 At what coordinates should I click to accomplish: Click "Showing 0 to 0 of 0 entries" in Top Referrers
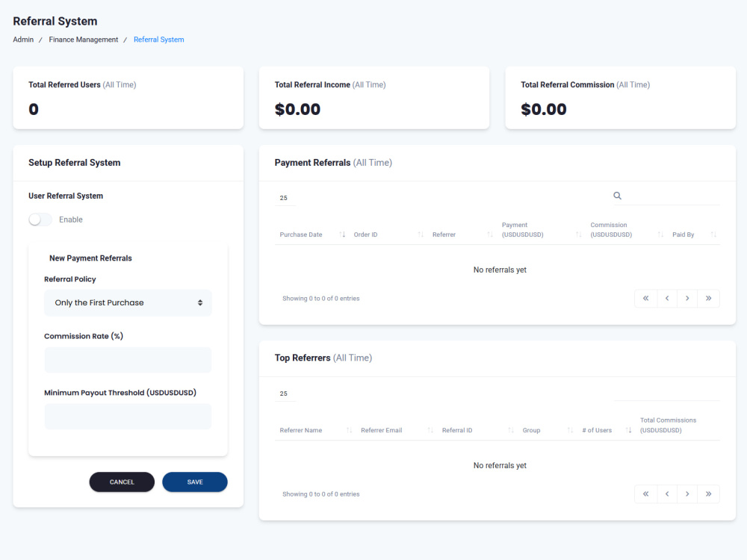pos(321,494)
